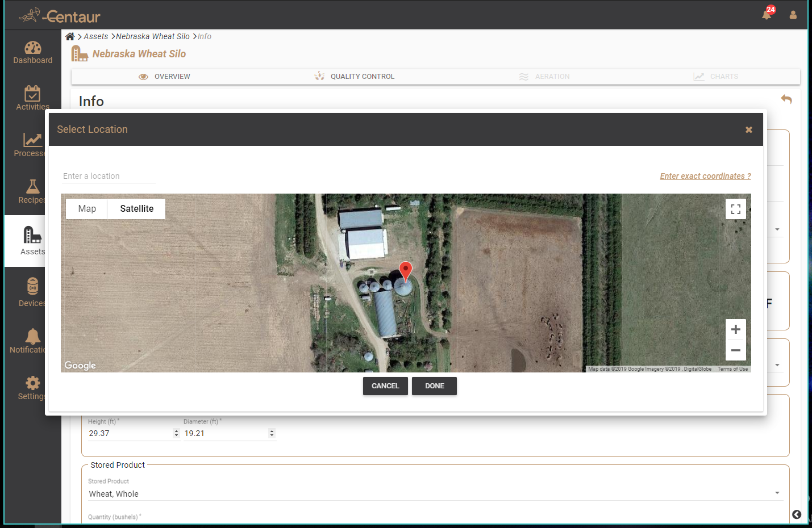Increment the Height stepper arrows

(176, 431)
